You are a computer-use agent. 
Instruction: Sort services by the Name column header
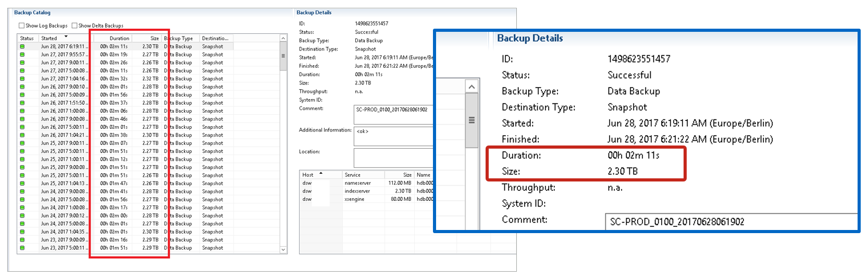[424, 175]
